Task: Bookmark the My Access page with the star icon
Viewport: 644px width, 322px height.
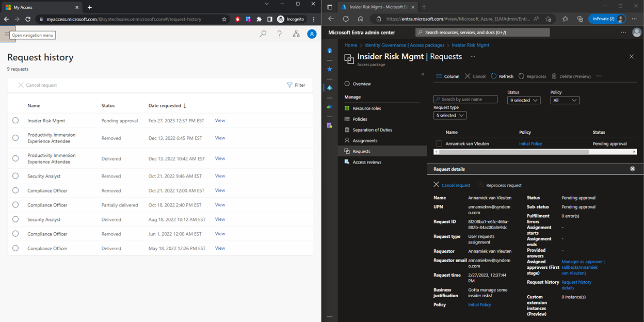Action: coord(224,19)
